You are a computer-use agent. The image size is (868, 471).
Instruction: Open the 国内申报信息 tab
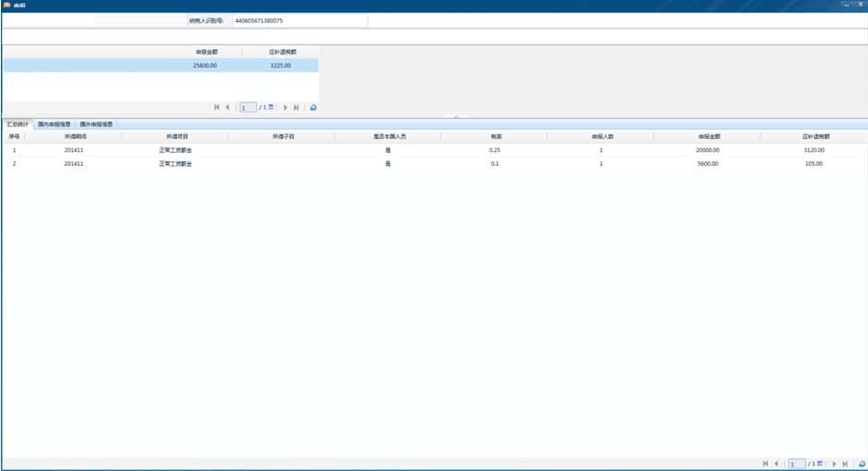(x=53, y=124)
